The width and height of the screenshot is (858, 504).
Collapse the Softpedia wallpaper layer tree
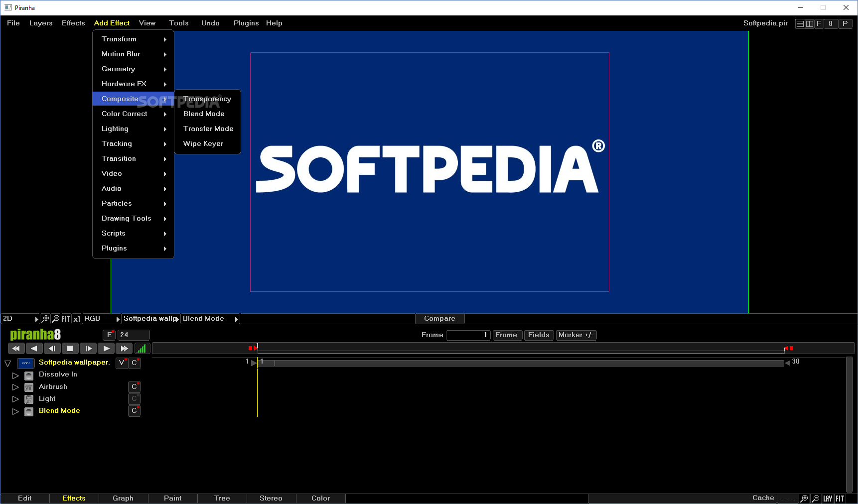pyautogui.click(x=7, y=364)
